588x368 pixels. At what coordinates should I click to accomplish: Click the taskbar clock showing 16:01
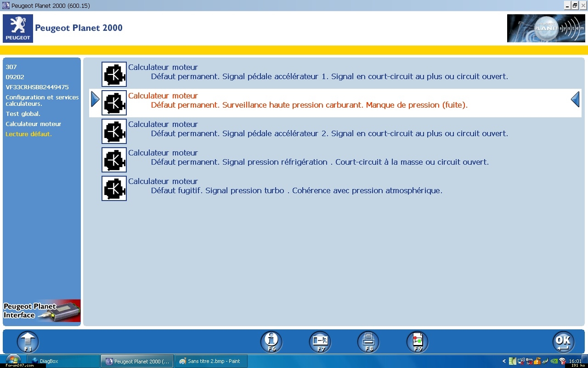coord(575,361)
